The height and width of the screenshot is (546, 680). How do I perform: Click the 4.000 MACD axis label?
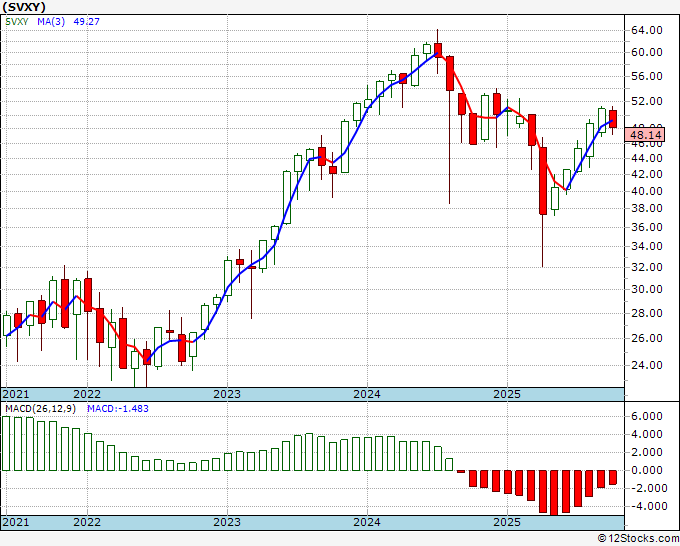[647, 434]
